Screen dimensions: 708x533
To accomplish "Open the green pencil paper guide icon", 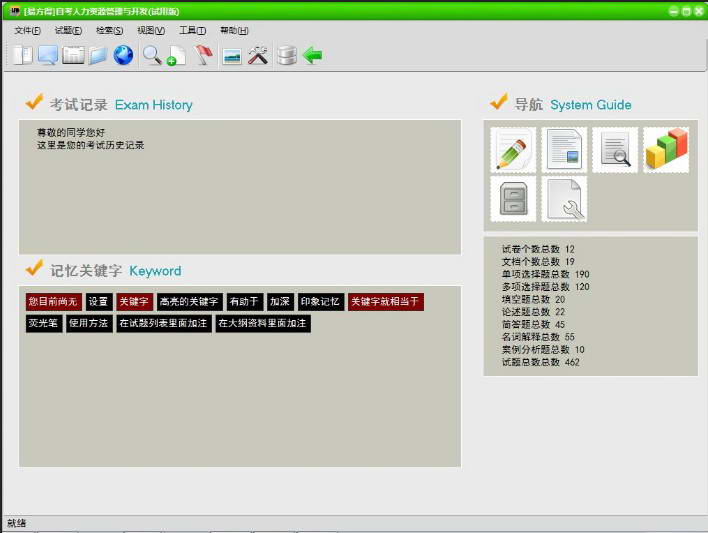I will [x=513, y=150].
